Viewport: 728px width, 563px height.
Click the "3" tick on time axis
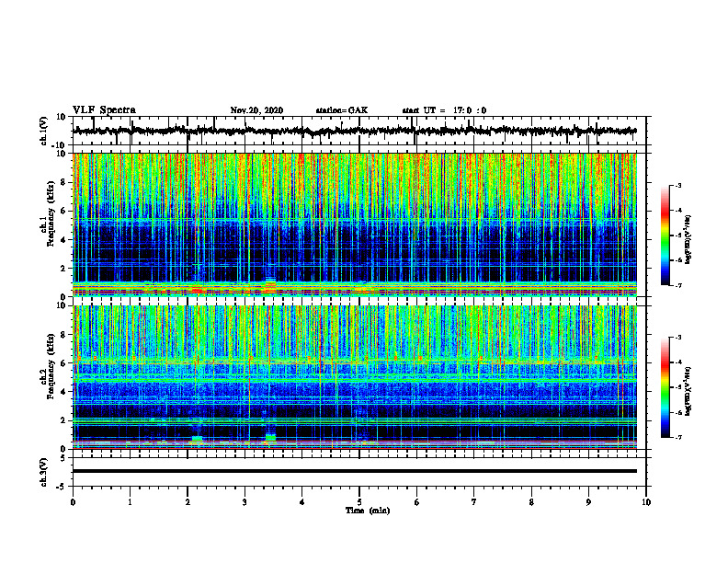pos(245,502)
